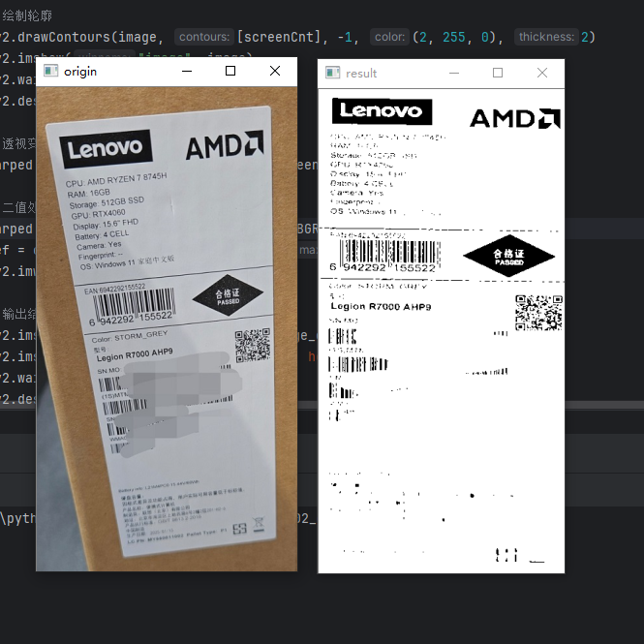This screenshot has width=644, height=644.
Task: Click the Lenovo logo in origin image
Action: [x=106, y=149]
